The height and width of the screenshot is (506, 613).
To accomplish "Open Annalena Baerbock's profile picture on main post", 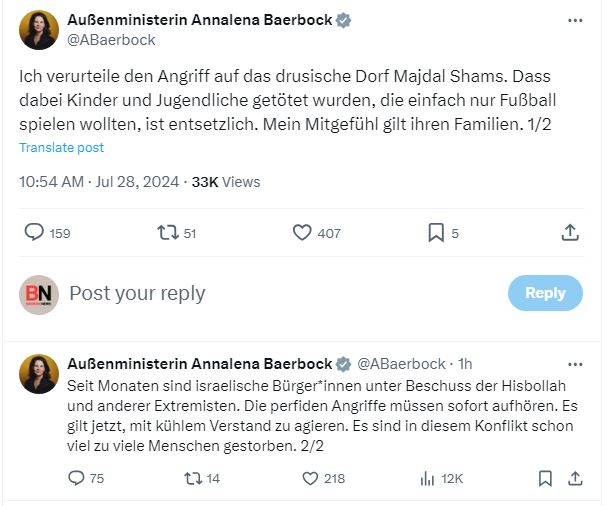I will tap(39, 30).
